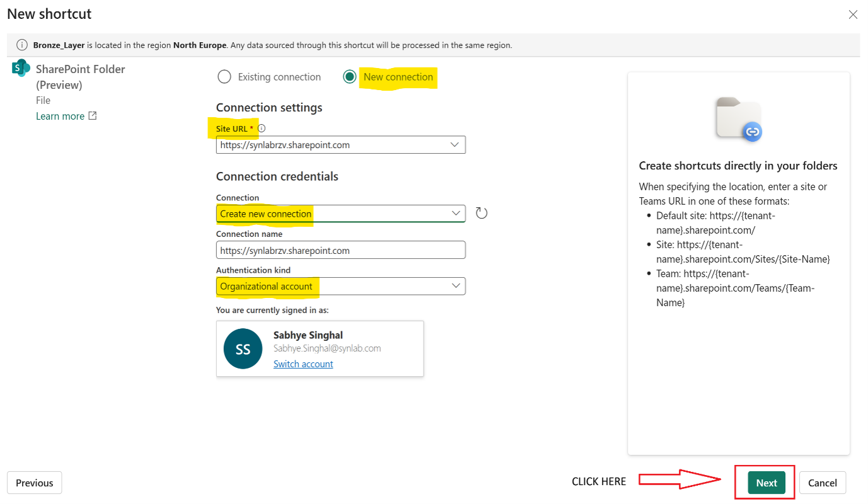This screenshot has height=504, width=868.
Task: Click the Site URL info icon
Action: [262, 129]
